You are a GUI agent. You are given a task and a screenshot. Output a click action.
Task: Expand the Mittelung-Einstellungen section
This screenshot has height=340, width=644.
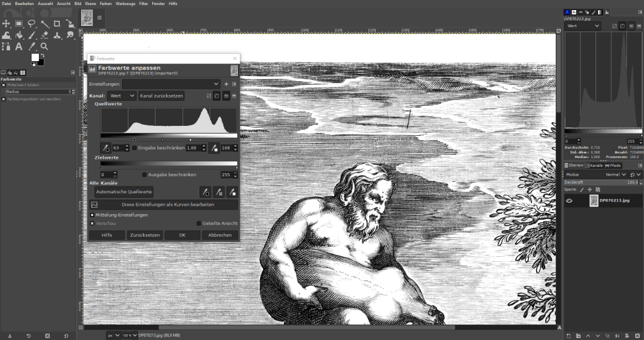point(93,215)
